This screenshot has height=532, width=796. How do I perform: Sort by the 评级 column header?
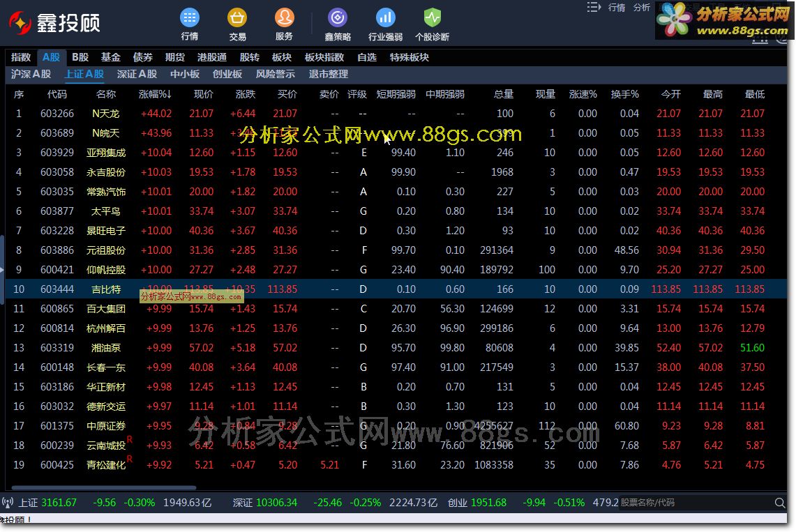357,94
